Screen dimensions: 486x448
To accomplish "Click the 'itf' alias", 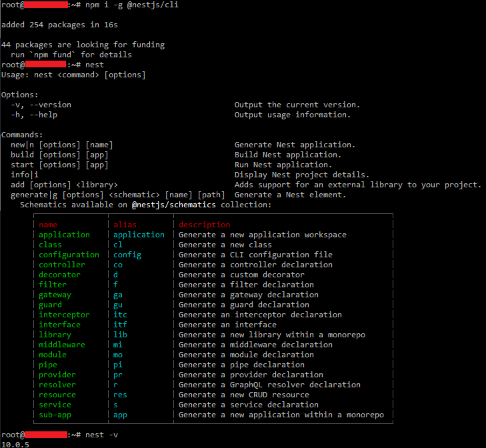I will pyautogui.click(x=120, y=325).
